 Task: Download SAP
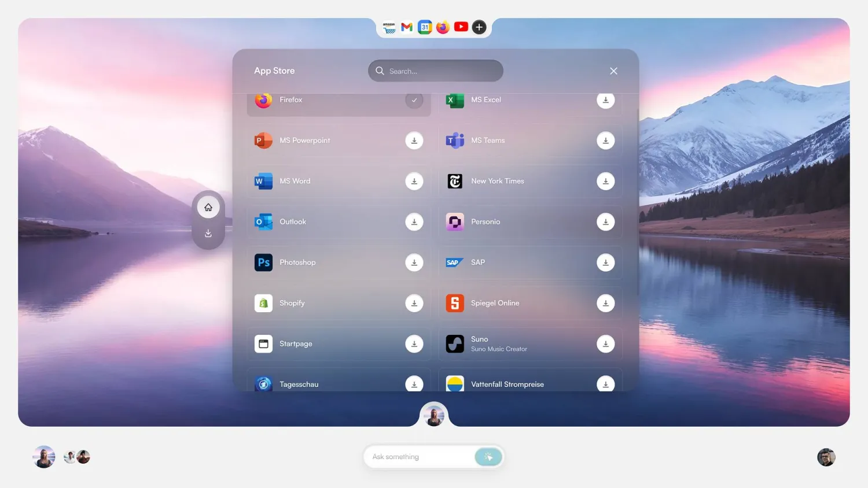coord(606,263)
